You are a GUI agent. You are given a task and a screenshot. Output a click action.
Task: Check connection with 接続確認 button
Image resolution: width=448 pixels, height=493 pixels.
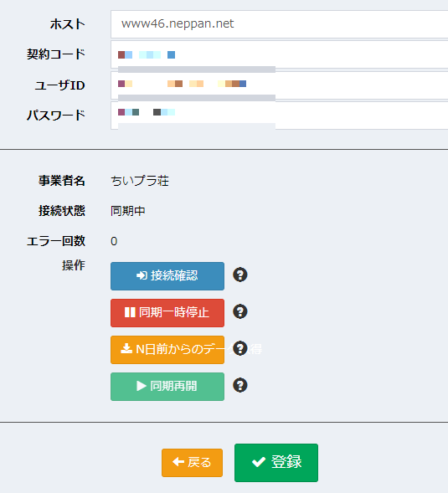[167, 276]
